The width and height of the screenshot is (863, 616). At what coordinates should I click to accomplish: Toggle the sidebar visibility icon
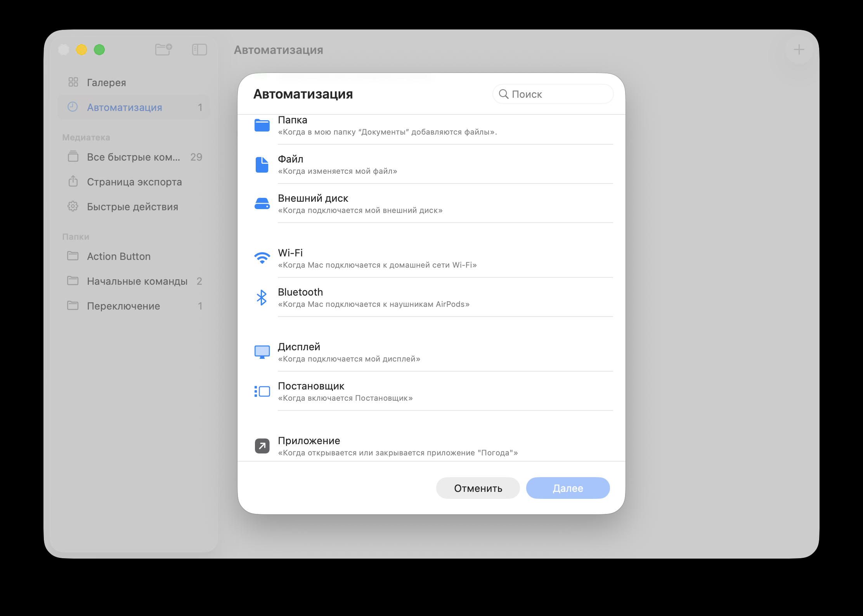199,50
